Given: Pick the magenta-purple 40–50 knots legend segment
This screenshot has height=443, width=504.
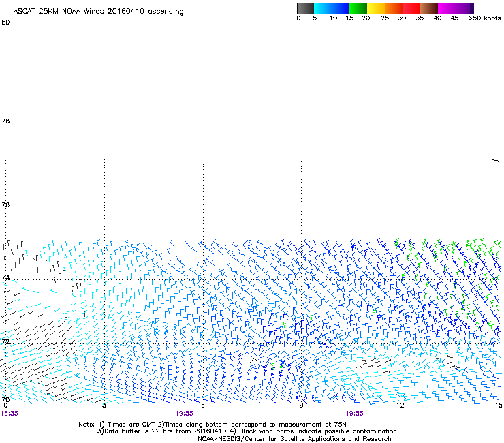Looking at the screenshot, I should [456, 8].
